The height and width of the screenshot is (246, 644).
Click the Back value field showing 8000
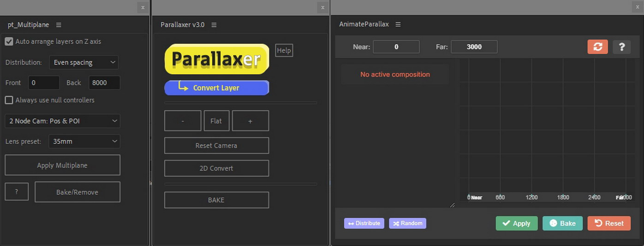[104, 83]
